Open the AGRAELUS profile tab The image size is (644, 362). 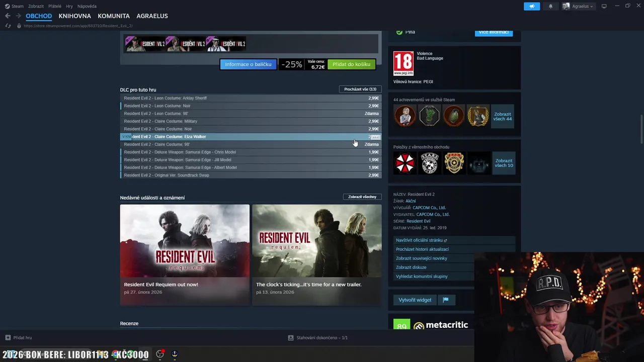point(152,16)
